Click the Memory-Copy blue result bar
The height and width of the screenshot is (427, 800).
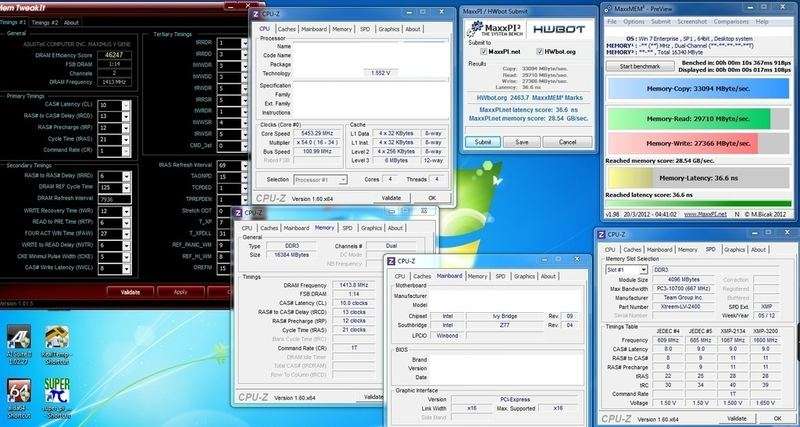(x=698, y=88)
